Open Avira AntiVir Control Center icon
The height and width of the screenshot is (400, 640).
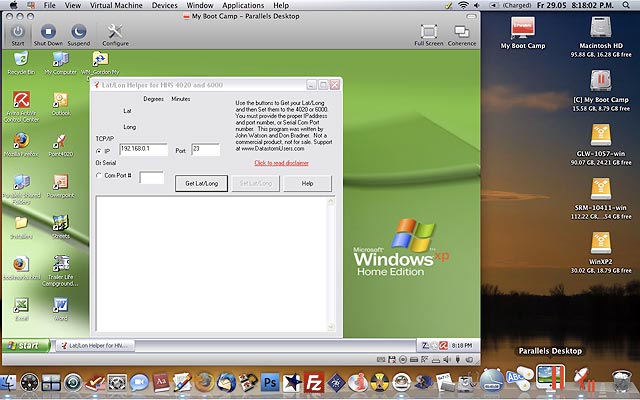[21, 100]
